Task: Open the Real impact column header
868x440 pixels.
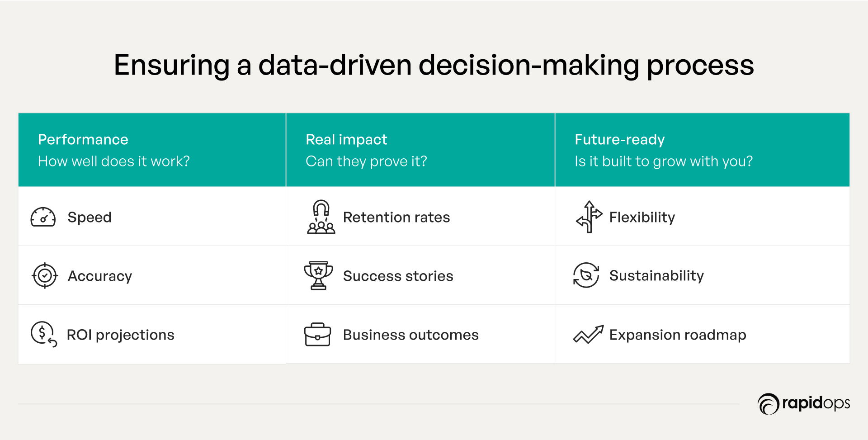Action: (420, 150)
